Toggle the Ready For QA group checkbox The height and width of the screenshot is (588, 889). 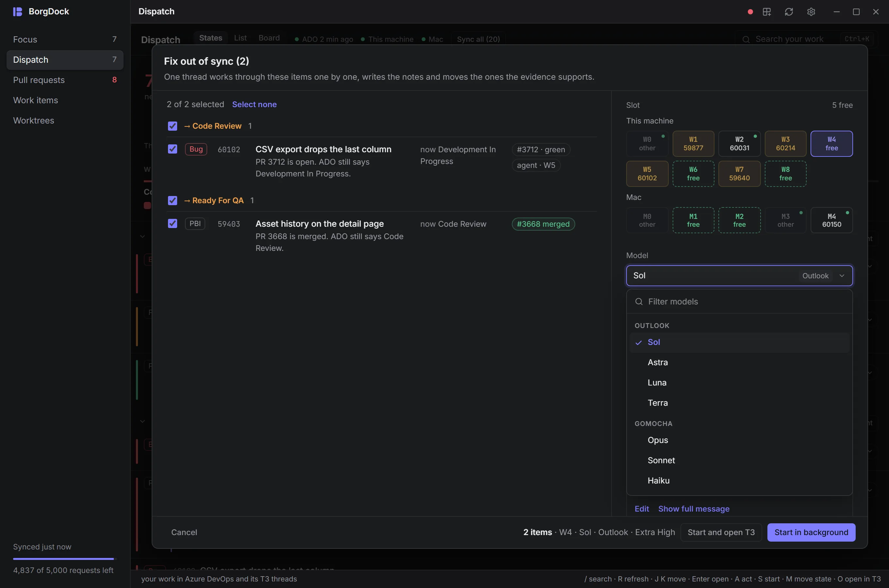click(x=173, y=200)
